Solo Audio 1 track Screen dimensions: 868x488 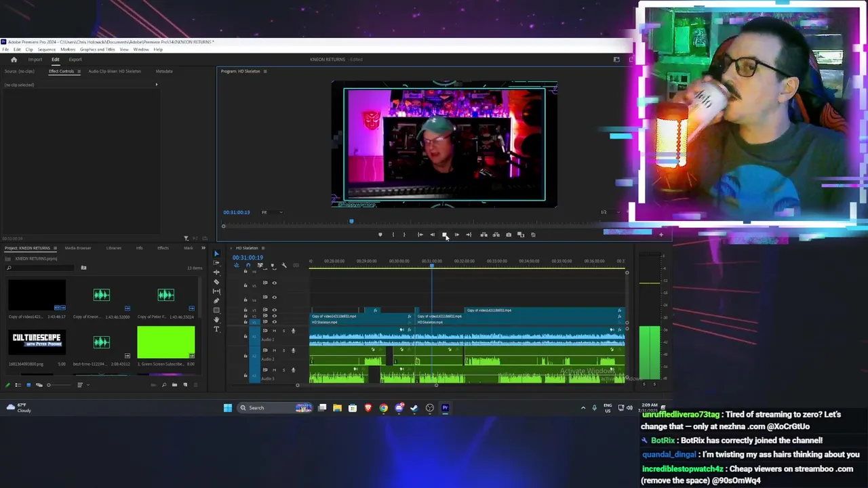pyautogui.click(x=283, y=331)
